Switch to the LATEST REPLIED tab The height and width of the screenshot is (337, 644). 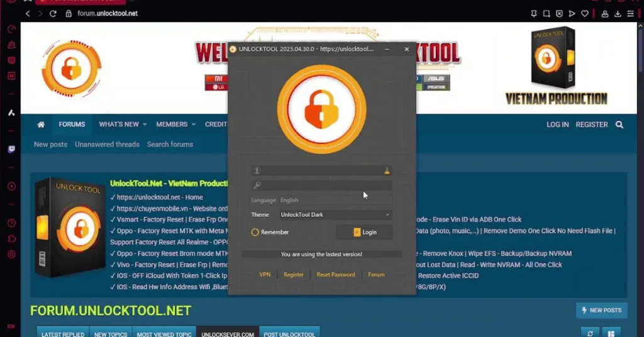[x=63, y=333]
